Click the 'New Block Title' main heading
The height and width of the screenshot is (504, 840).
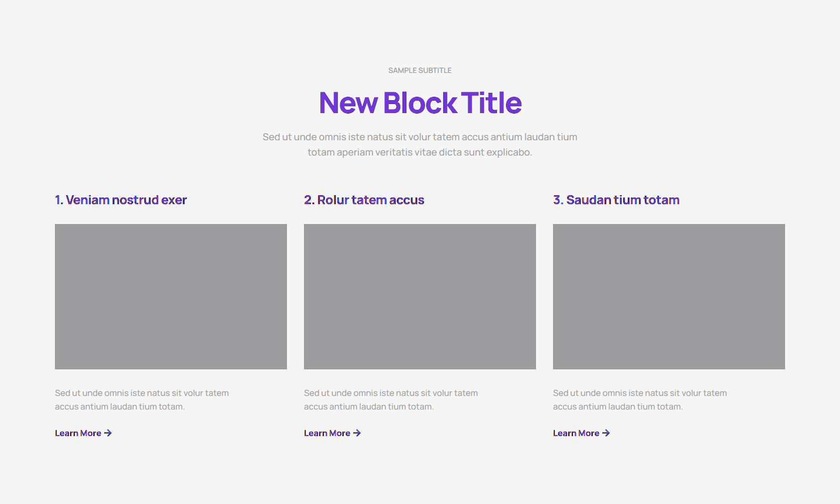(420, 103)
